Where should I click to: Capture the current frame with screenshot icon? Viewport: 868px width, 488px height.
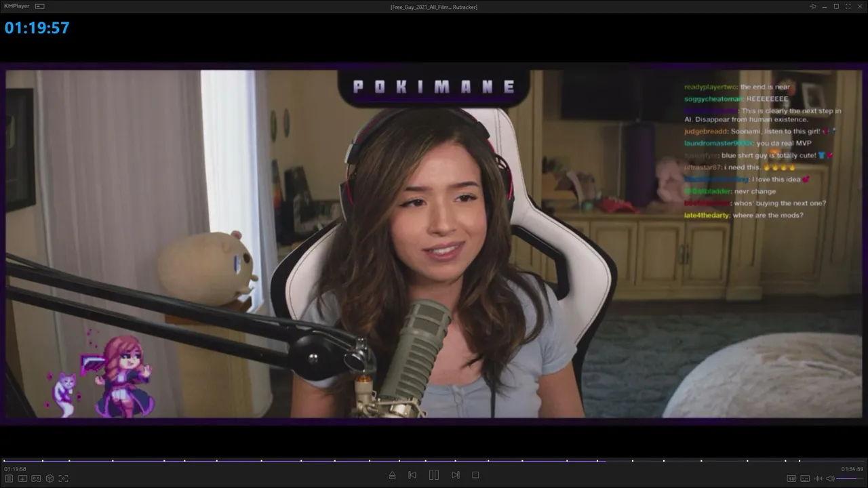tap(63, 479)
